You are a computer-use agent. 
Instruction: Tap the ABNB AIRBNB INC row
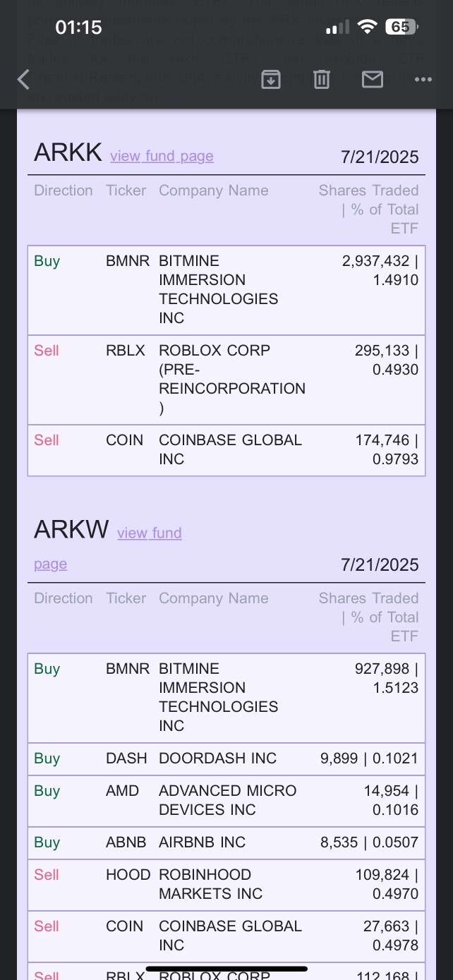point(226,842)
